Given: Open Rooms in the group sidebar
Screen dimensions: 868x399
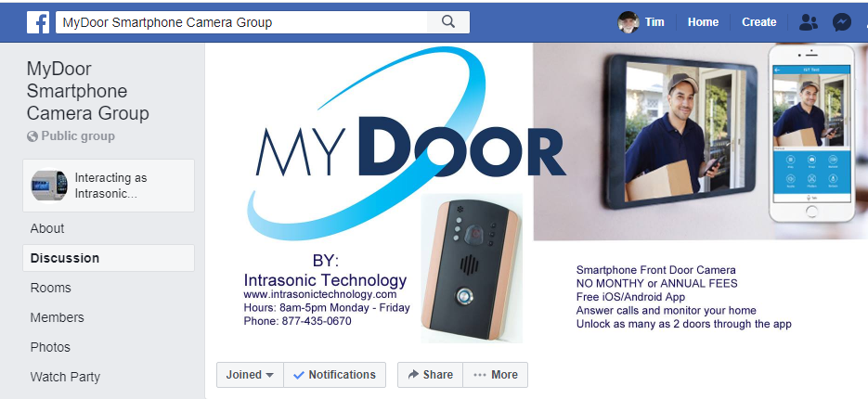Looking at the screenshot, I should point(50,288).
